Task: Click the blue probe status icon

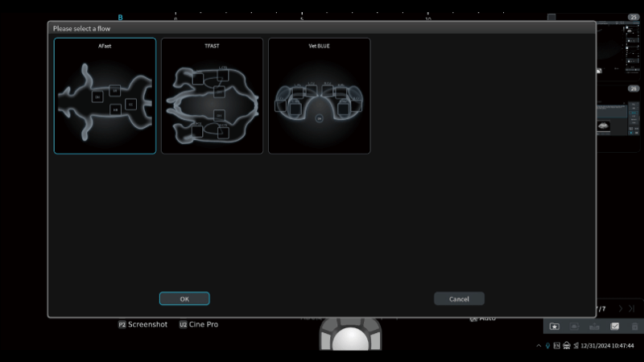Action: pyautogui.click(x=547, y=346)
